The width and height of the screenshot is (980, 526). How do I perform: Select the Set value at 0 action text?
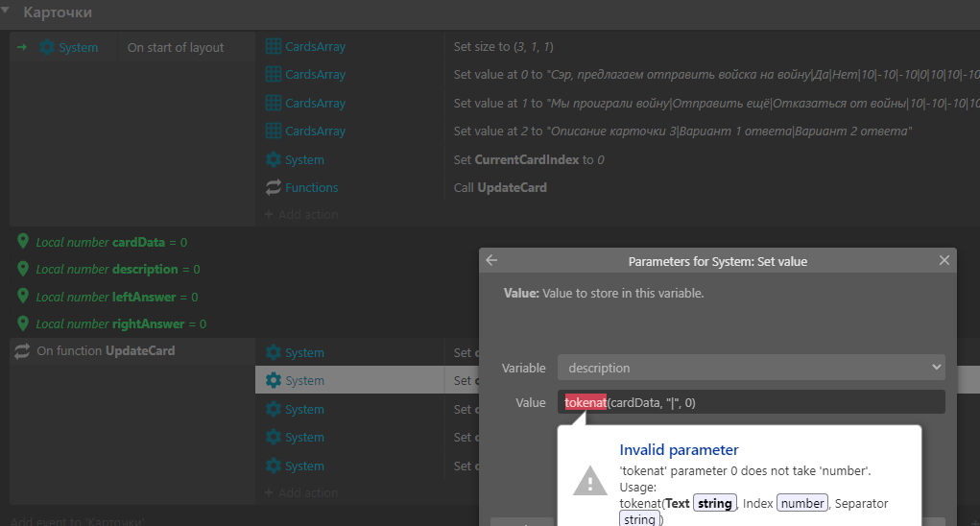pos(716,74)
